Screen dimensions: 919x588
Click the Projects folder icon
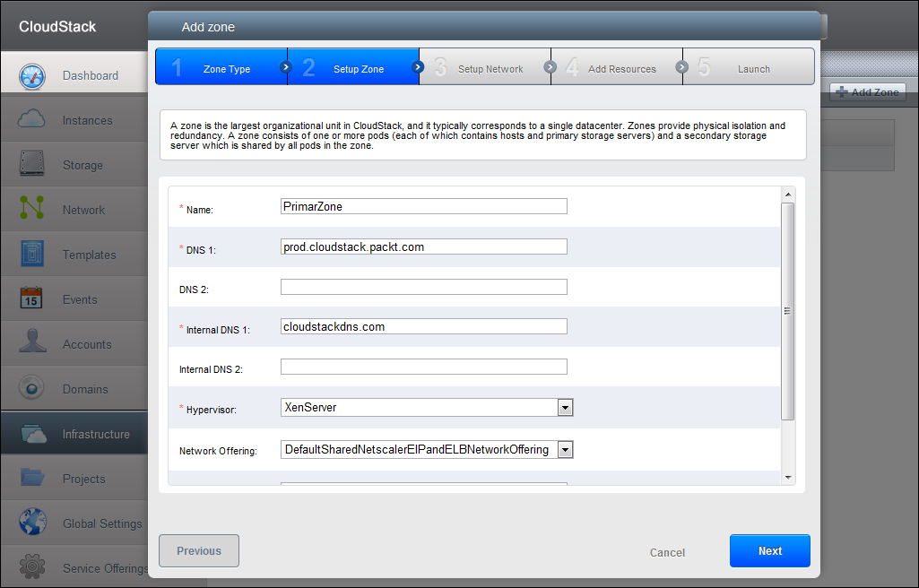(x=32, y=479)
